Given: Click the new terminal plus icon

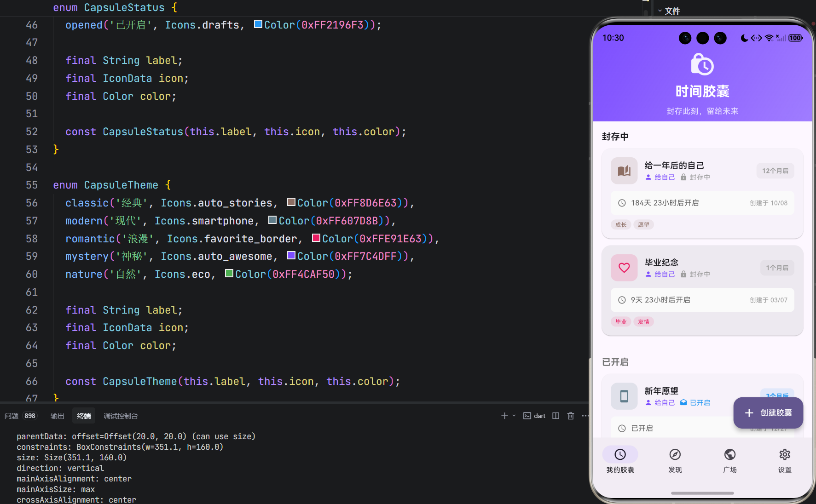Looking at the screenshot, I should pyautogui.click(x=504, y=416).
